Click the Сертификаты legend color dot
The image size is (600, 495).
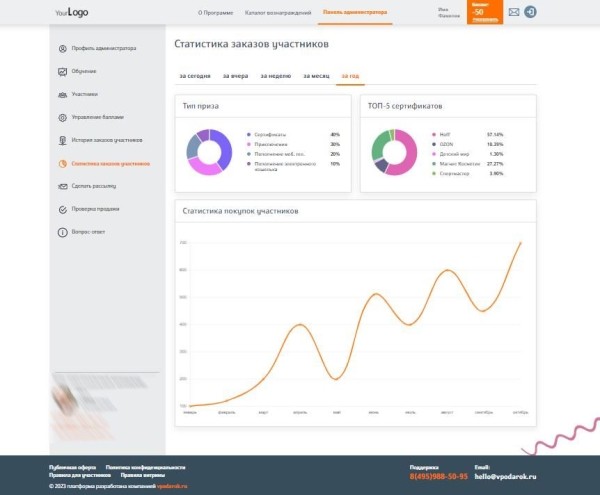pos(247,134)
